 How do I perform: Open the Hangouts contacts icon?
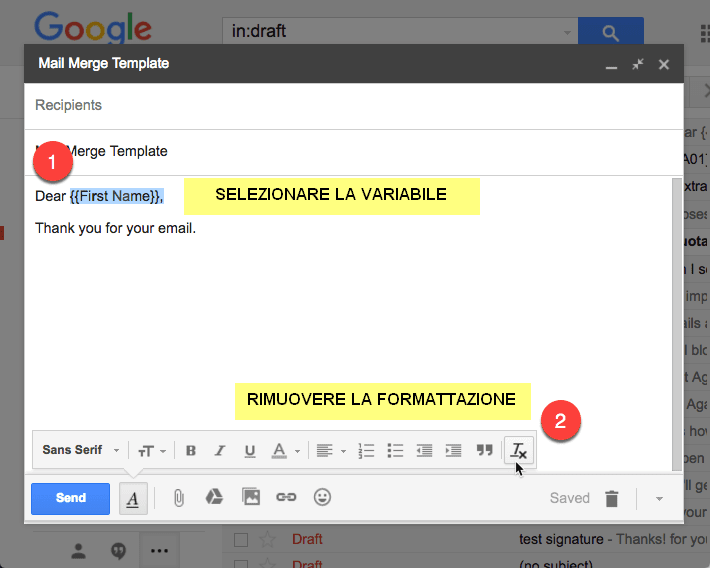[x=78, y=551]
